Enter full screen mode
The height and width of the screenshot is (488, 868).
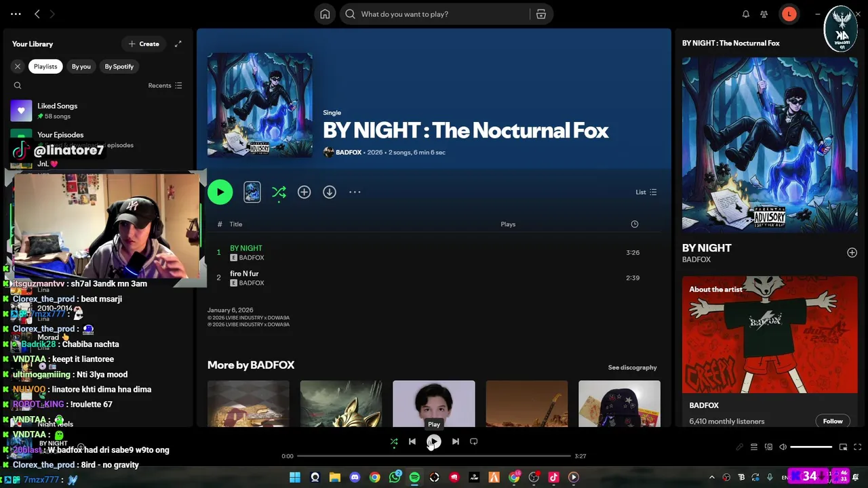857,447
